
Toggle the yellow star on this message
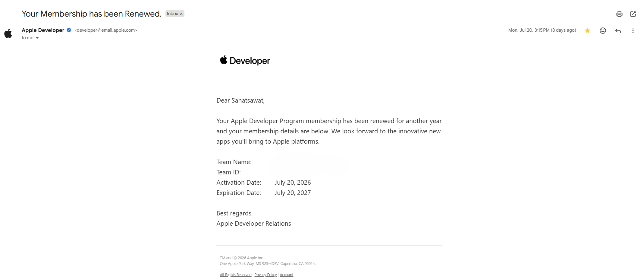(587, 30)
